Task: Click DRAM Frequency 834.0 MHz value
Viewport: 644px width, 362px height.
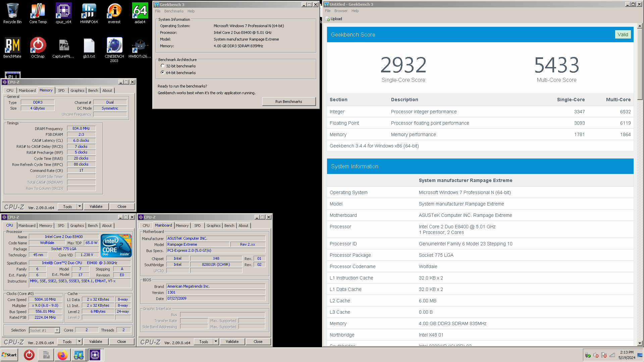Action: (81, 128)
